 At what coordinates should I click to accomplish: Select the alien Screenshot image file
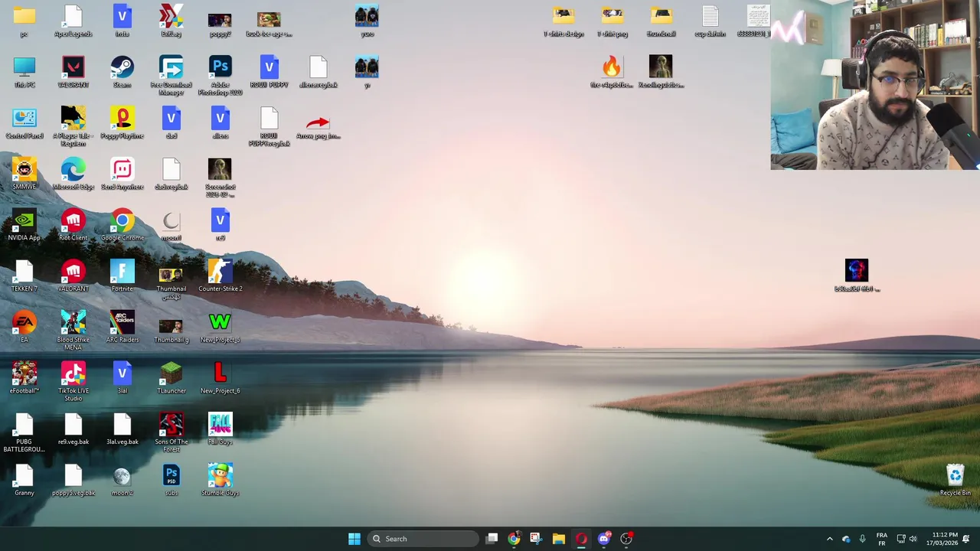tap(220, 178)
